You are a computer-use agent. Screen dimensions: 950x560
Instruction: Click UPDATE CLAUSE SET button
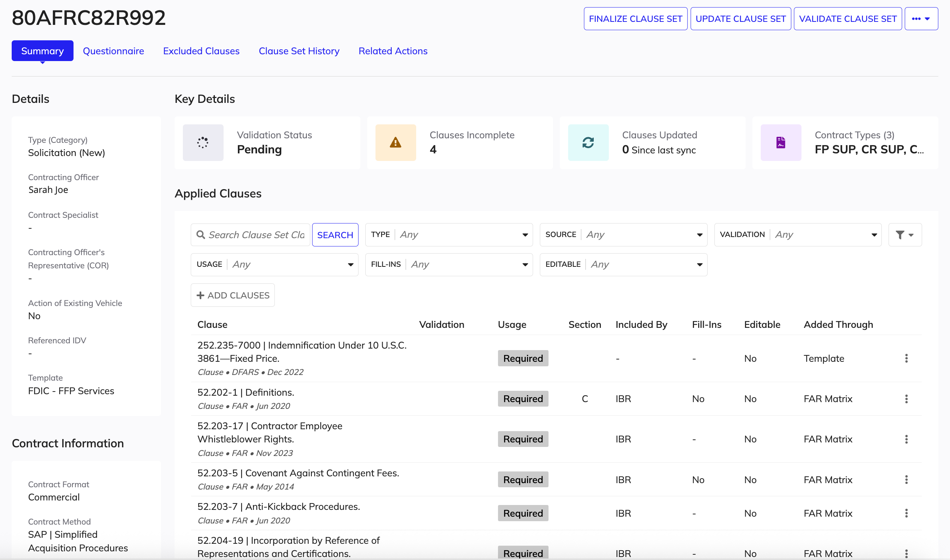pos(740,18)
